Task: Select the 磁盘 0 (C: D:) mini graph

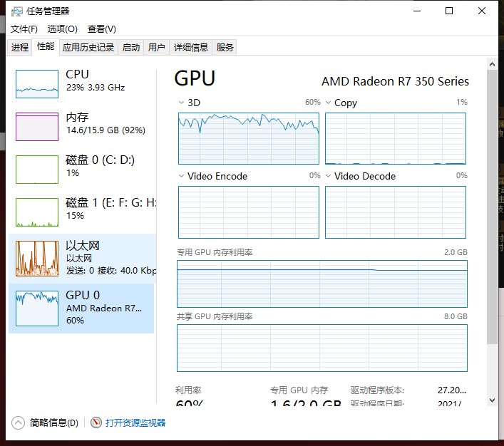Action: tap(37, 170)
